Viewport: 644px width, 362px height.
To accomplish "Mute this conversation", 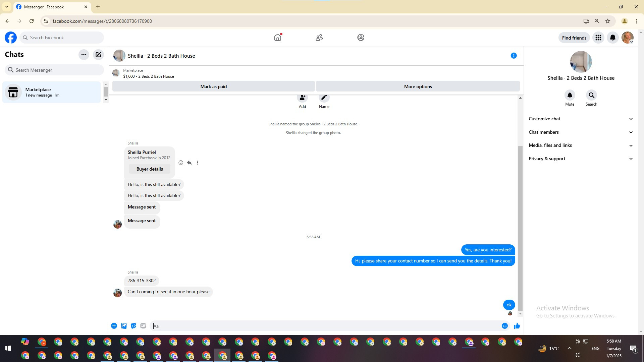I will pyautogui.click(x=570, y=95).
